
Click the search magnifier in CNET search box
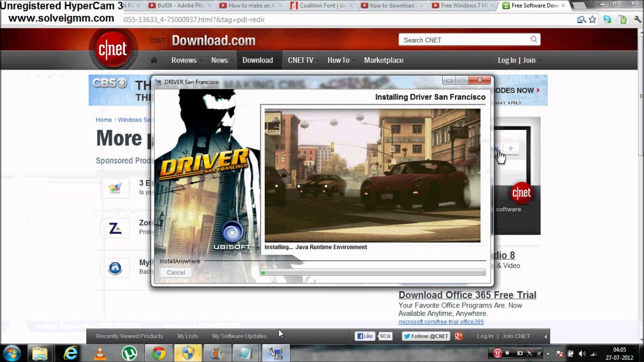(x=534, y=40)
